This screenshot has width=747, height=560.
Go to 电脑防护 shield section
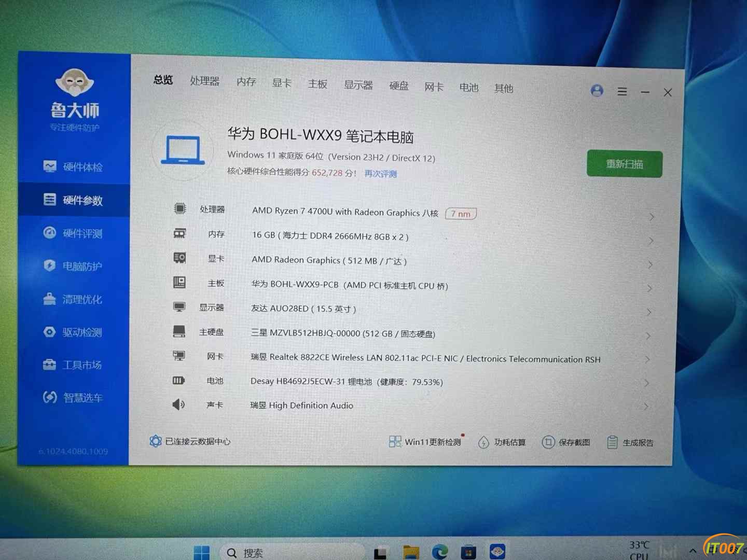point(73,266)
